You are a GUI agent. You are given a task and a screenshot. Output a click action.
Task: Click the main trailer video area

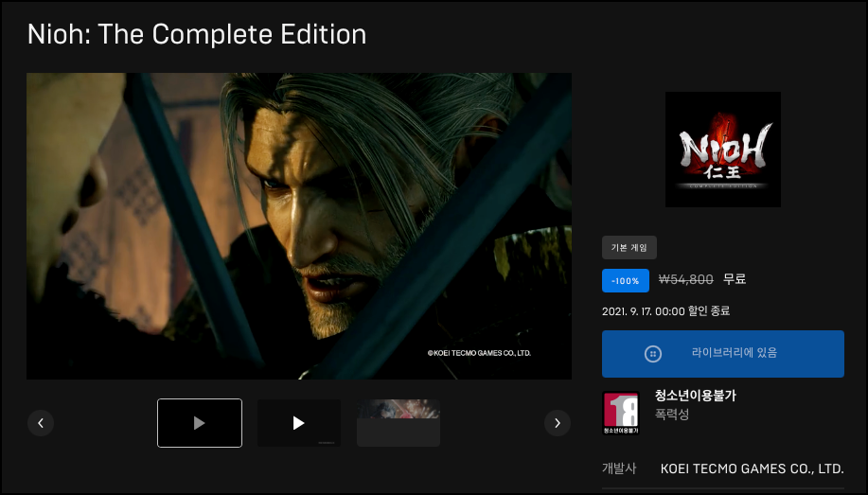coord(299,226)
